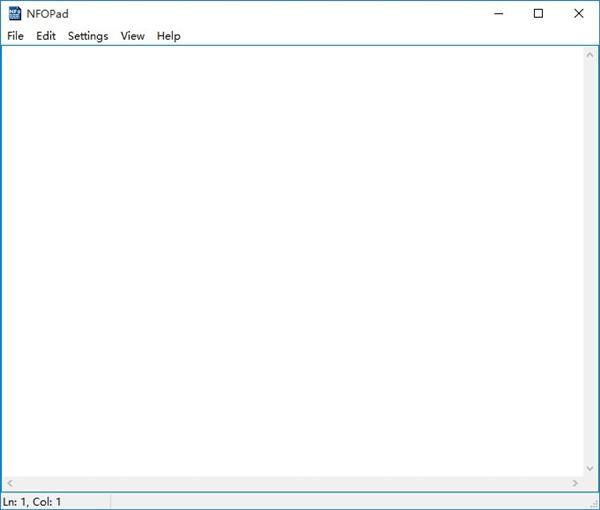
Task: Click the vertical scrollbar up arrow
Action: [590, 55]
